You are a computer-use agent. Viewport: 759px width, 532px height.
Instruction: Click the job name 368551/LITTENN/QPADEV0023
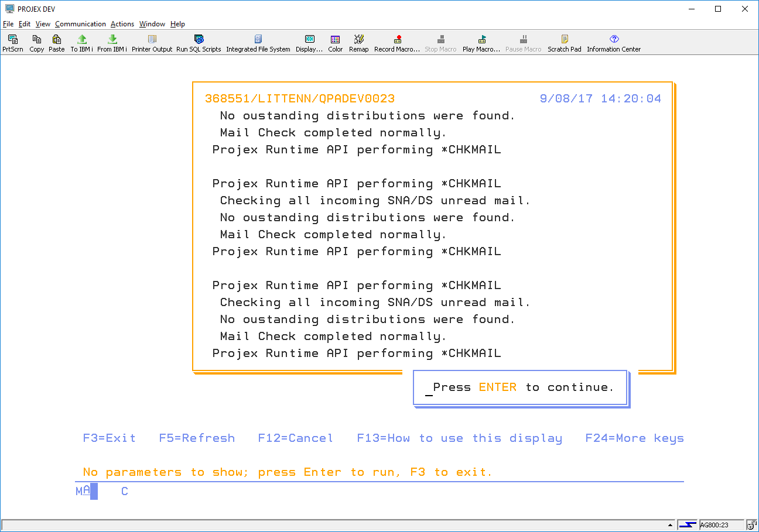tap(300, 99)
